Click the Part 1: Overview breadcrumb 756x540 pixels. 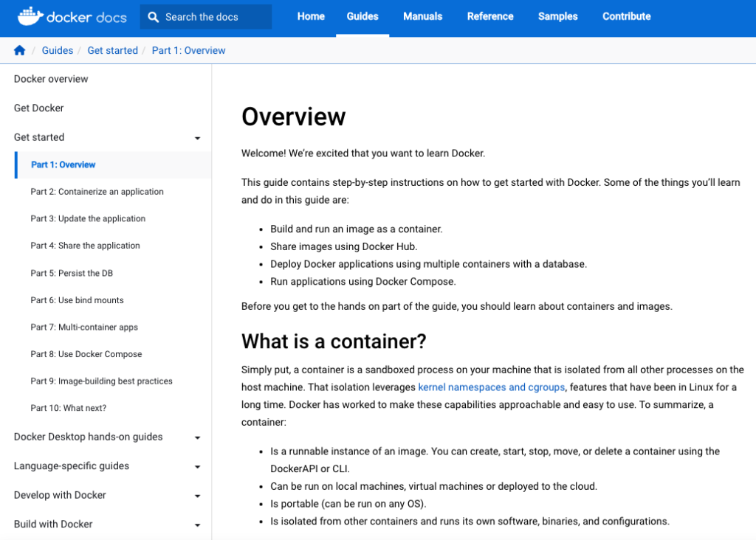tap(188, 51)
